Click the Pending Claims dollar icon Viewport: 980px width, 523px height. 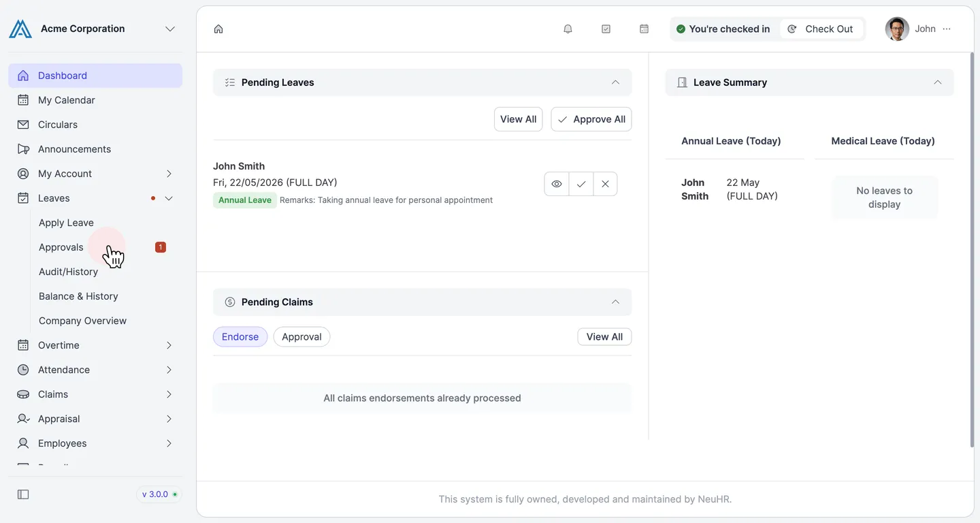coord(230,302)
